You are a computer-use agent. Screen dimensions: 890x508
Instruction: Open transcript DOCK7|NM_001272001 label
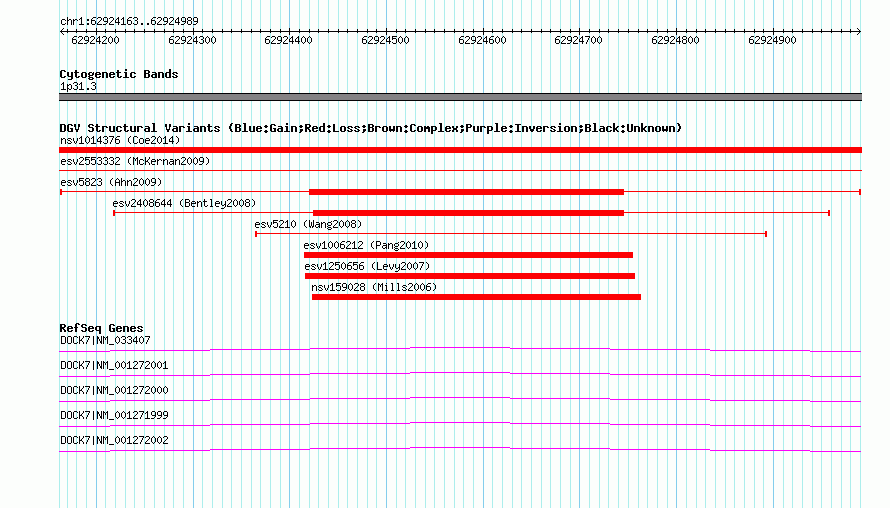coord(114,366)
